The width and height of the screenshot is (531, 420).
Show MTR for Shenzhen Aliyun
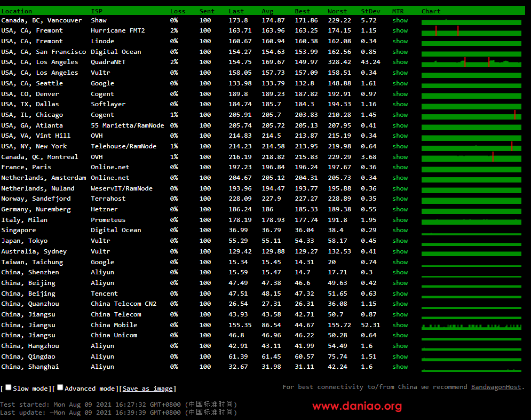(x=400, y=272)
